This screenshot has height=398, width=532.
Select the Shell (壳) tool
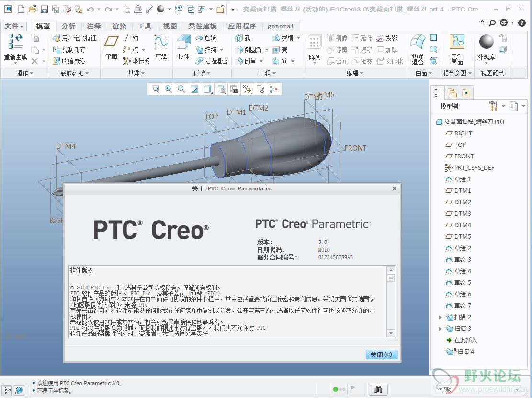tap(280, 50)
